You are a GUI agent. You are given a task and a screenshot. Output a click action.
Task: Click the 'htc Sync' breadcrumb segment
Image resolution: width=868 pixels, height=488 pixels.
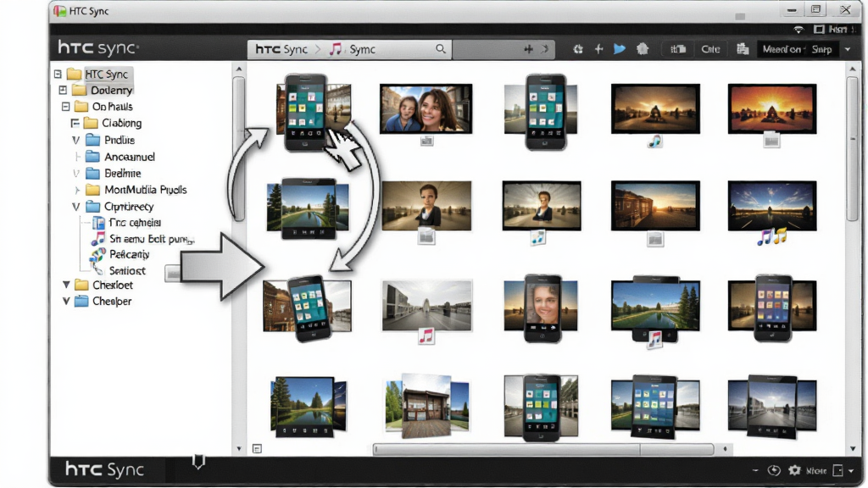[281, 49]
